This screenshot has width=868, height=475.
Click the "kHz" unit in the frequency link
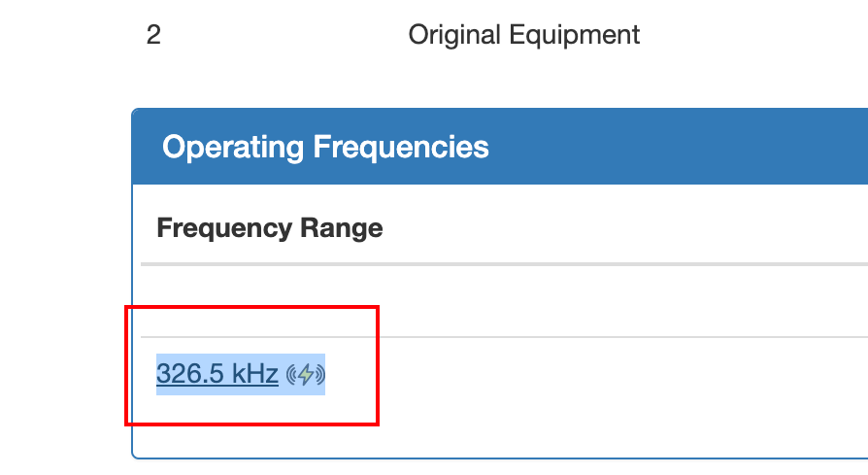[x=255, y=374]
